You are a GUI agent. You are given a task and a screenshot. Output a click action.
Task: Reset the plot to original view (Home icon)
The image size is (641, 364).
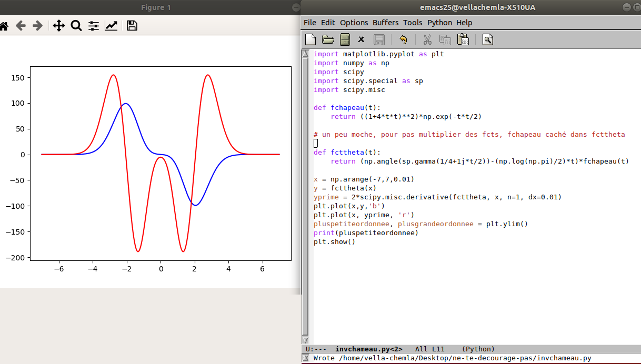click(x=4, y=26)
